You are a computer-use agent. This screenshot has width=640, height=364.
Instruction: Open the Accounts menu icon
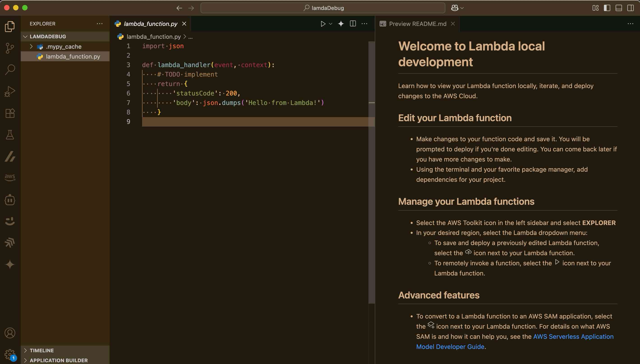10,333
